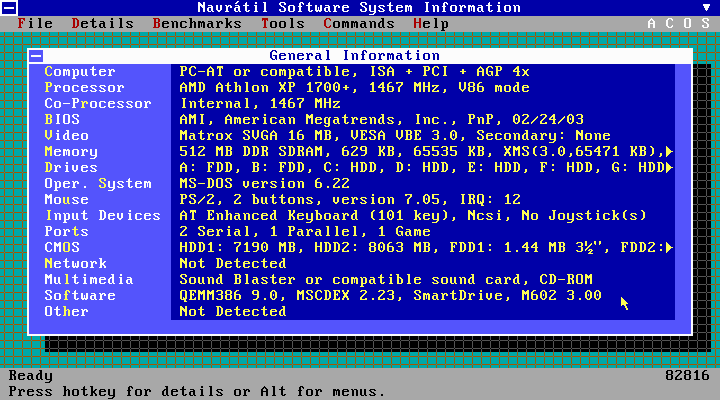Click the 'Ready' status text
The height and width of the screenshot is (400, 720).
[31, 376]
